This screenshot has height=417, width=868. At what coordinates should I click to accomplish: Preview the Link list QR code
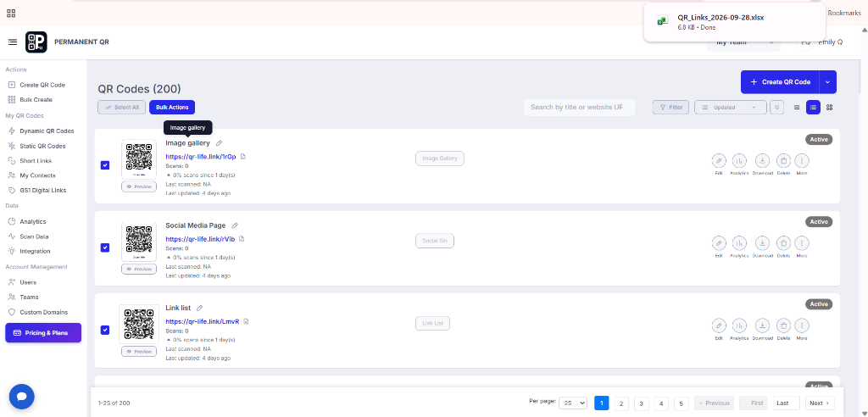(139, 352)
